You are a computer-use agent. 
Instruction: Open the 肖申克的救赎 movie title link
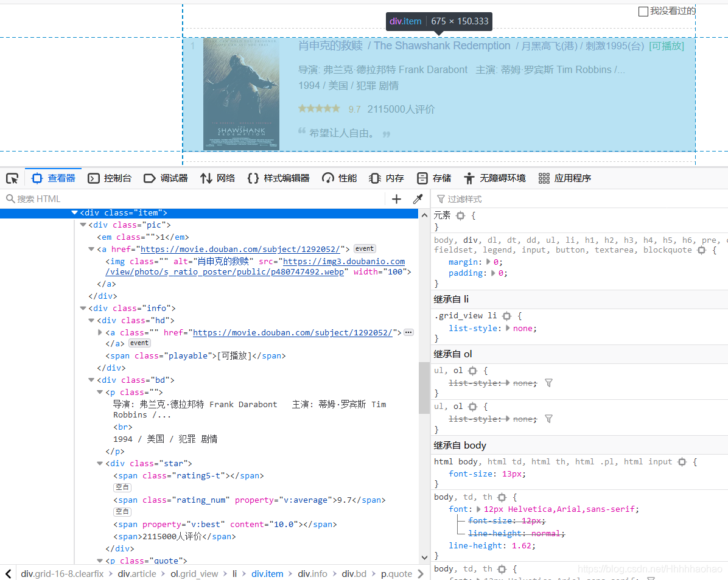(331, 46)
